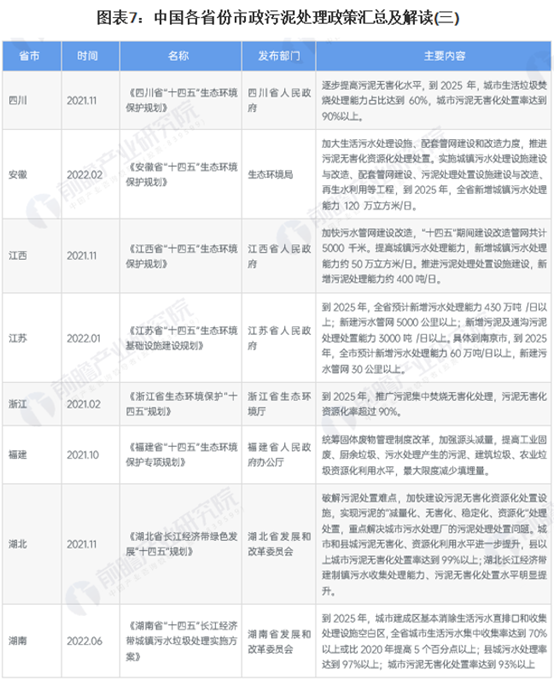
Task: Click issuing department 浙江省生态环境厅
Action: [279, 404]
